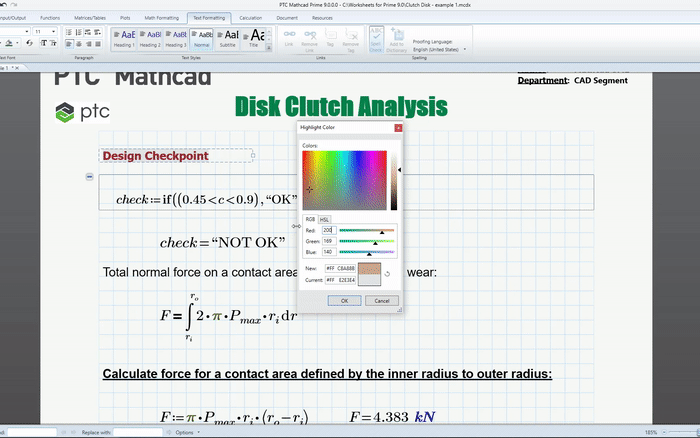The width and height of the screenshot is (700, 438).
Task: Click the superscript text icon
Action: (44, 43)
